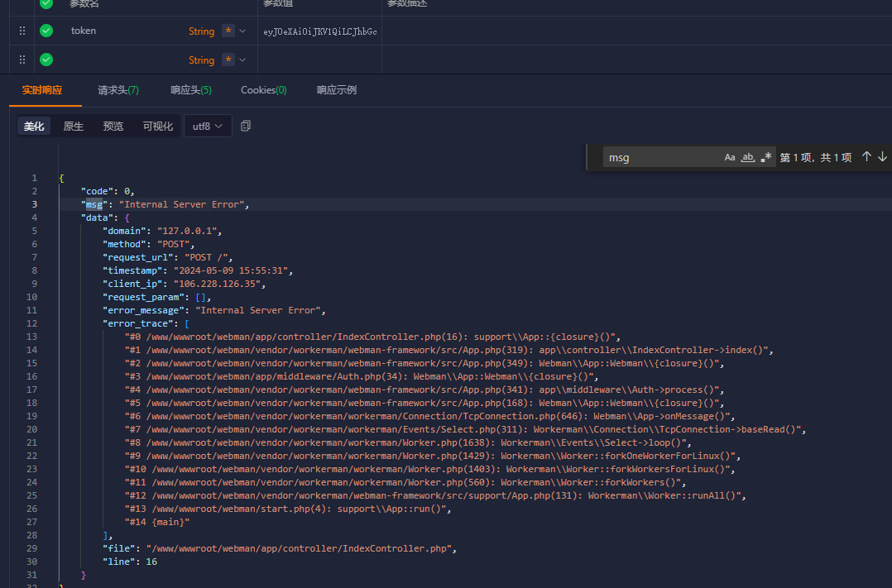
Task: Edit the token parameter value field
Action: 319,31
